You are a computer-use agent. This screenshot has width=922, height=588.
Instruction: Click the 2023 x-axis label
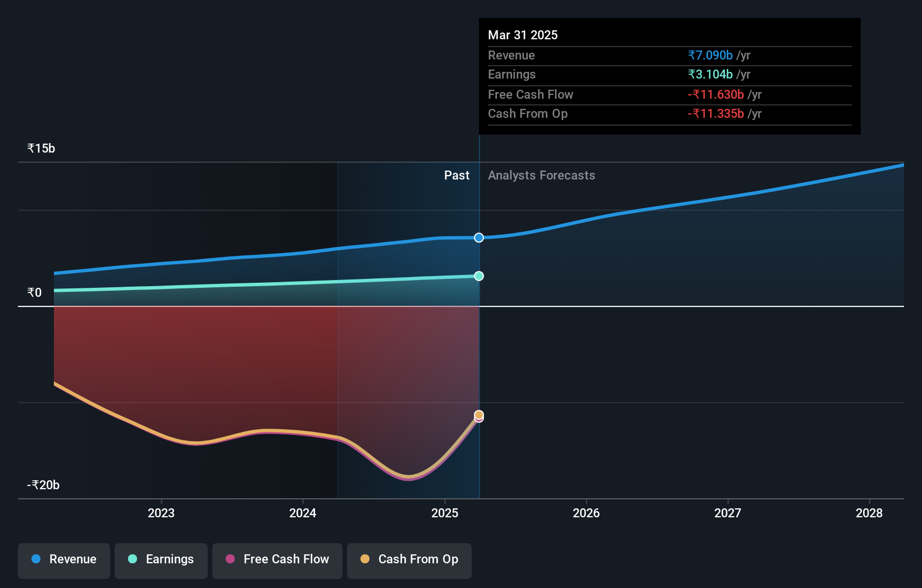[161, 513]
